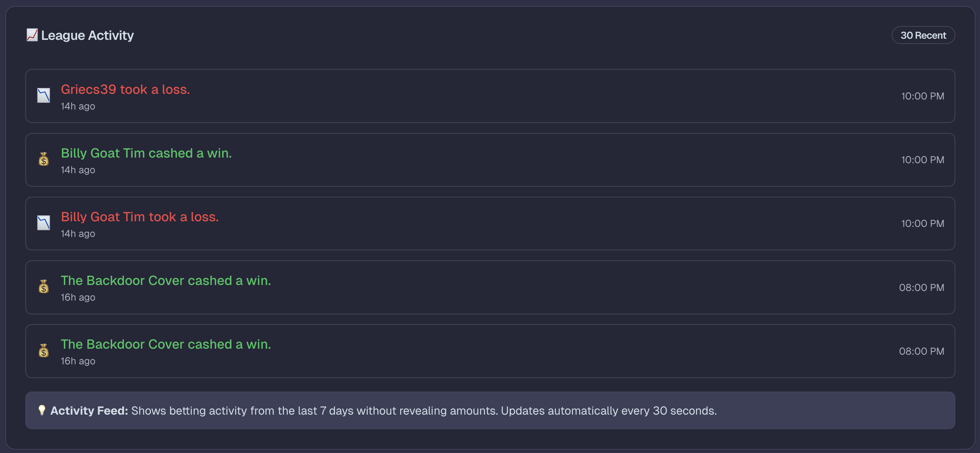This screenshot has width=980, height=453.
Task: Click the Billy Goat Tim took a loss message
Action: (140, 217)
